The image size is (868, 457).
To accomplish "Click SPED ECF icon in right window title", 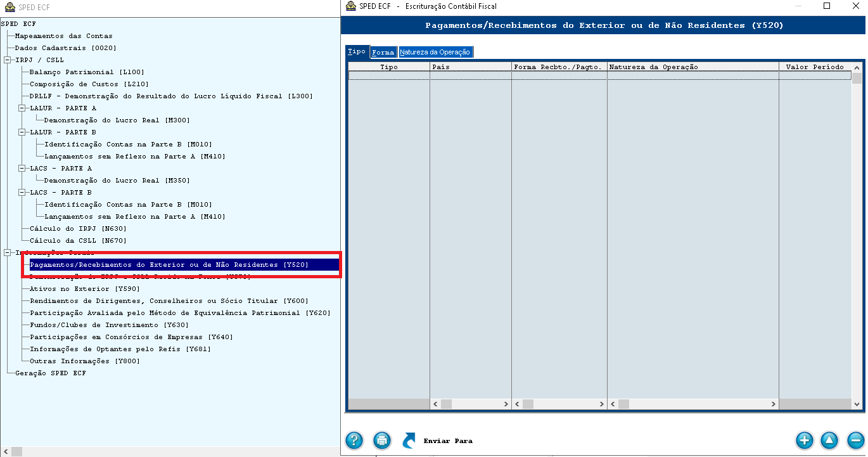I will pos(350,6).
